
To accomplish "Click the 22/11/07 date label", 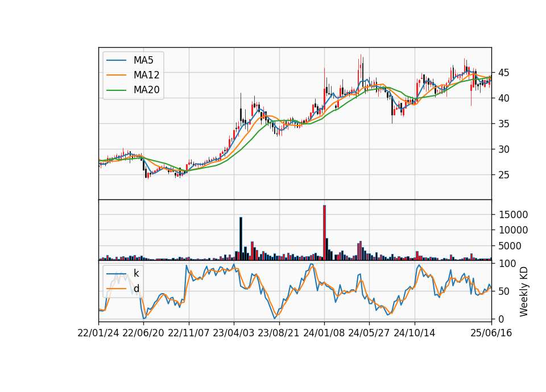I will pos(189,333).
